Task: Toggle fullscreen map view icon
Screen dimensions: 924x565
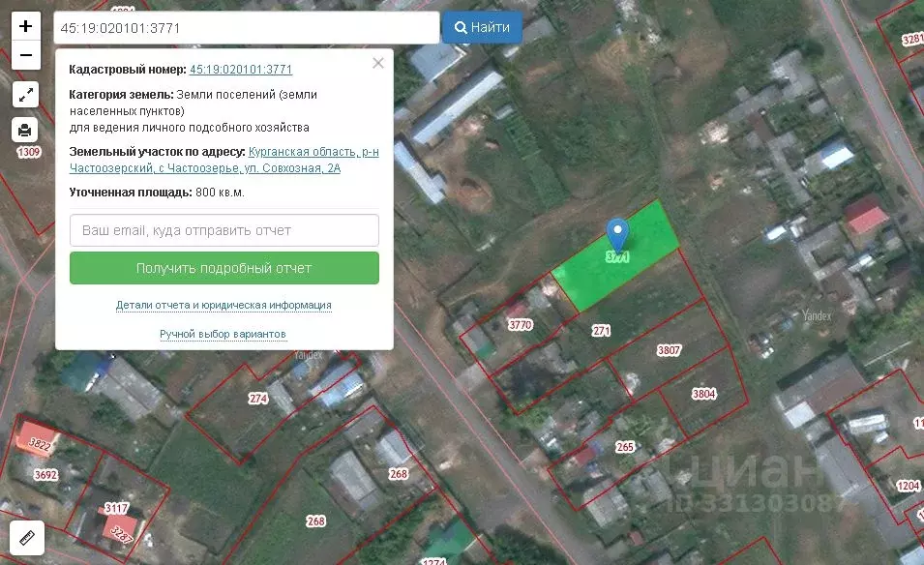Action: pyautogui.click(x=25, y=94)
